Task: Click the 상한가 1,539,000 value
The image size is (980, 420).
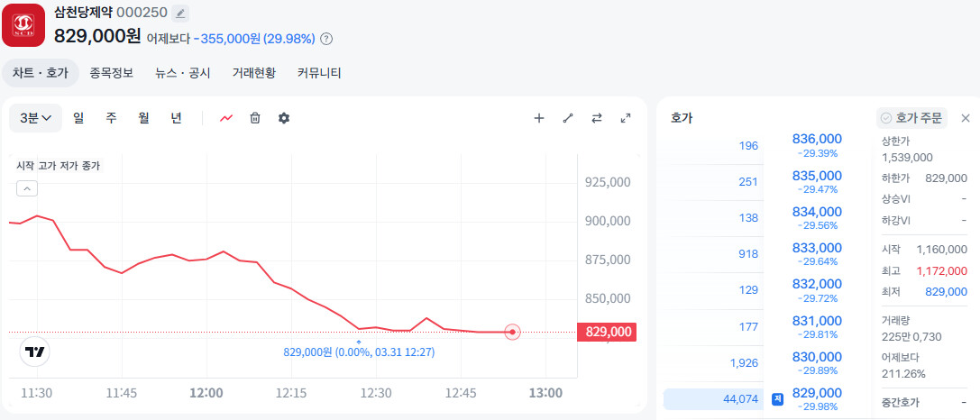Action: click(907, 158)
